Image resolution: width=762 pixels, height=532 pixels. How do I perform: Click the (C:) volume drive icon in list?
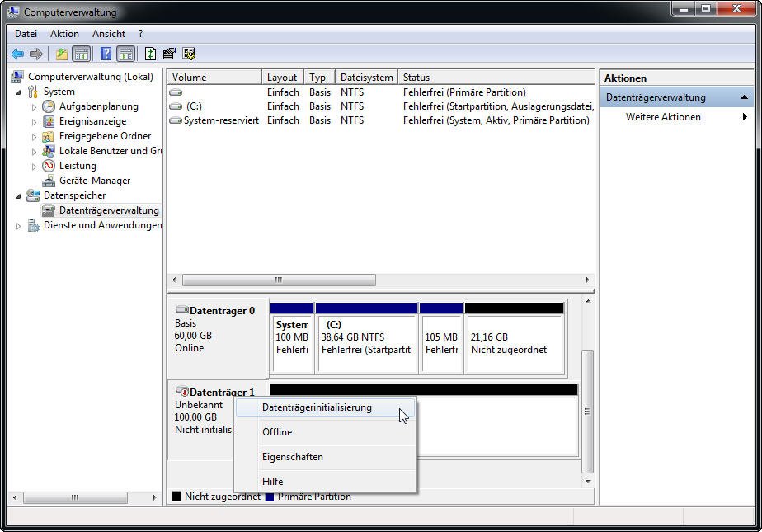coord(176,106)
